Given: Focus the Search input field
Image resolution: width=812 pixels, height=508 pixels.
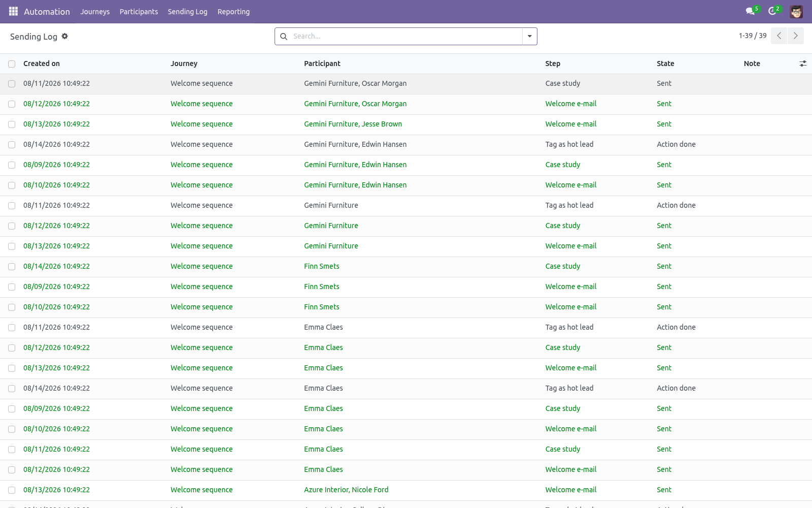Looking at the screenshot, I should click(406, 36).
